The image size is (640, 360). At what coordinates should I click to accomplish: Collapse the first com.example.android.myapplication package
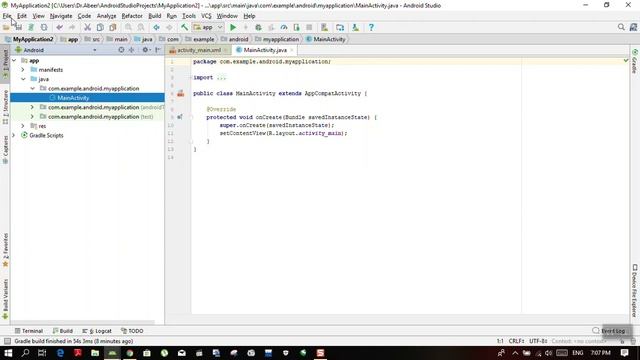point(32,89)
